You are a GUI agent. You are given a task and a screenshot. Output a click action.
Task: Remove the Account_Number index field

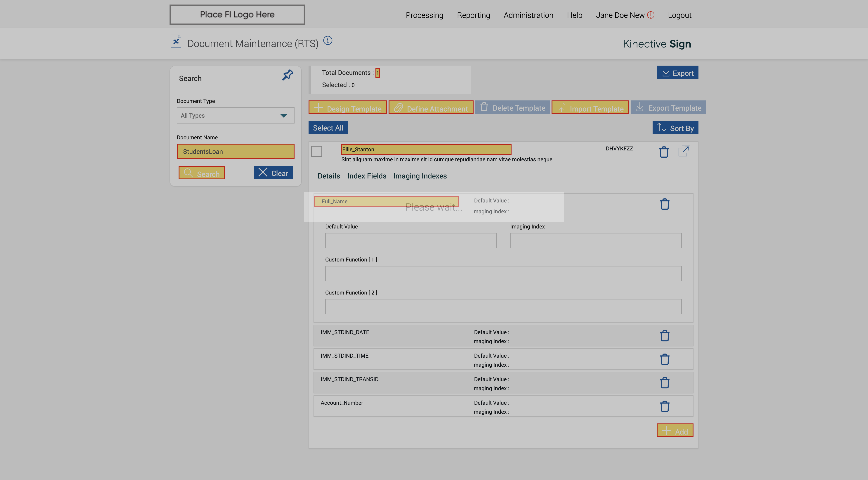click(x=665, y=406)
